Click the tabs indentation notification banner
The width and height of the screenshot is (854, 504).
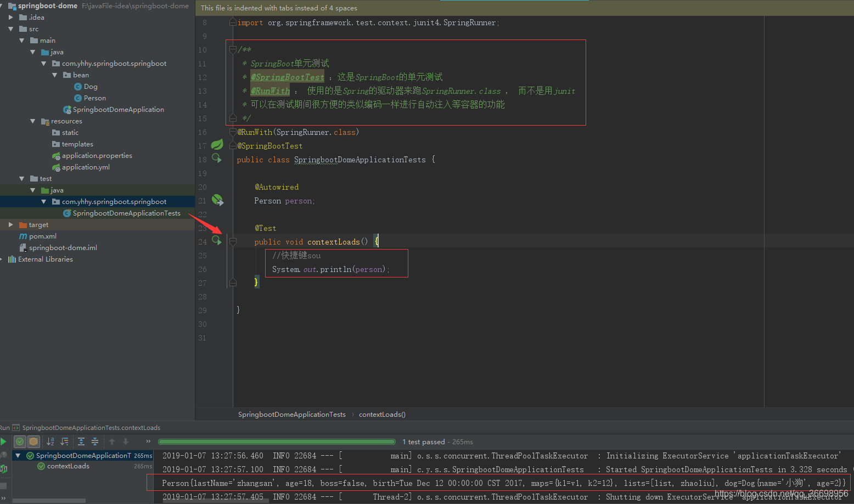(x=524, y=8)
